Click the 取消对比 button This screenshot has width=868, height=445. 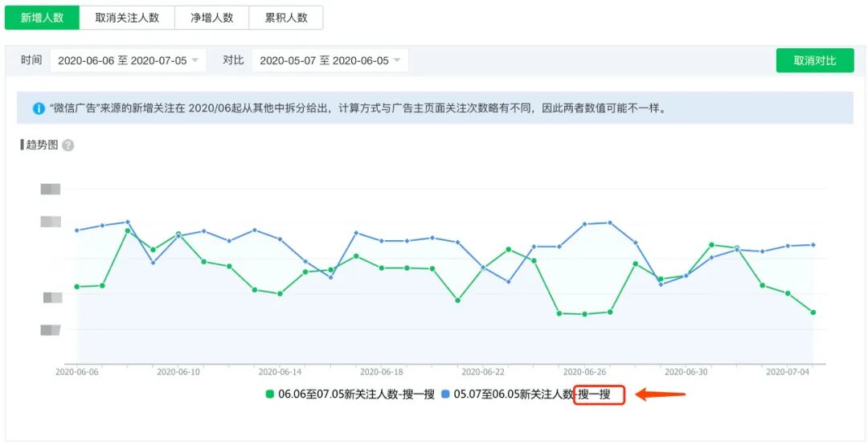pos(815,60)
